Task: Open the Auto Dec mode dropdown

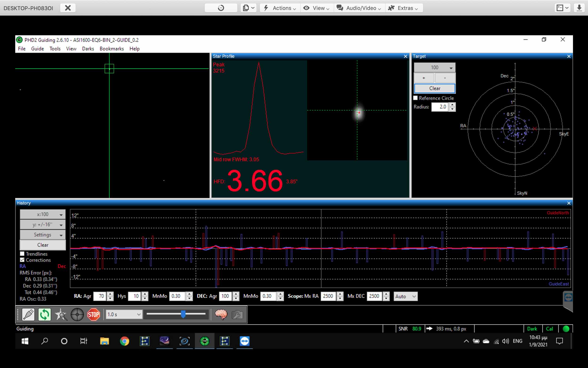Action: pos(405,296)
